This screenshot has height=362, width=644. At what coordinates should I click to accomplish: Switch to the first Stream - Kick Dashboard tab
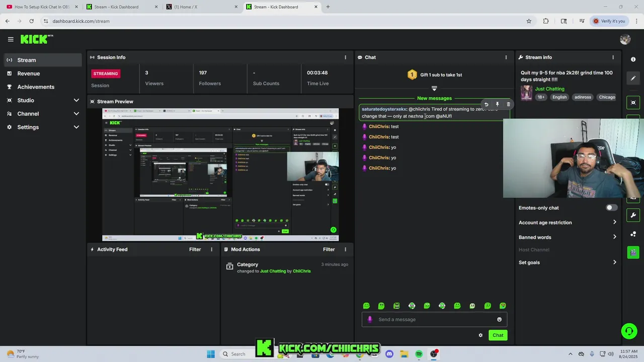coord(122,7)
